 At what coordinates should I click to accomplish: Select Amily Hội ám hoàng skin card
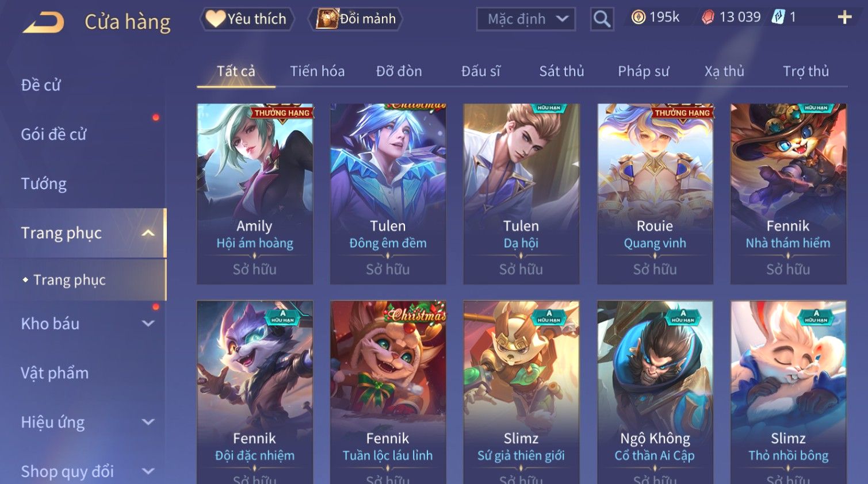click(x=255, y=194)
